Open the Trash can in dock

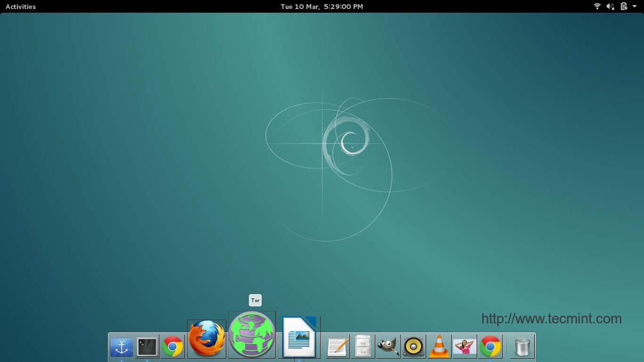(522, 346)
